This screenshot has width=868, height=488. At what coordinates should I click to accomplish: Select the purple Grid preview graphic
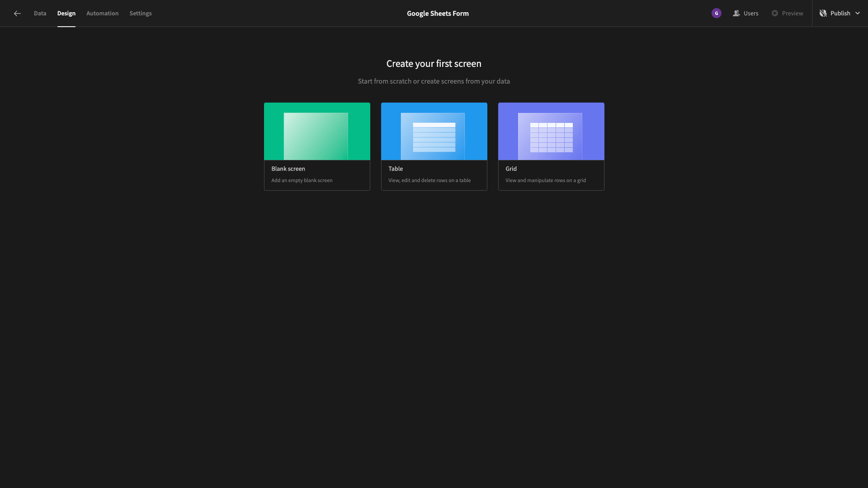pos(551,131)
